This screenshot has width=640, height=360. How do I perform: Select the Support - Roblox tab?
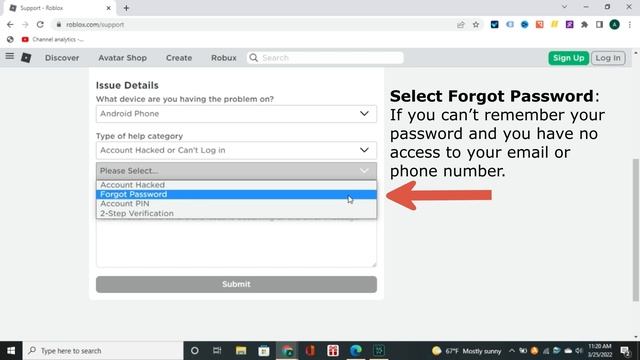click(59, 8)
